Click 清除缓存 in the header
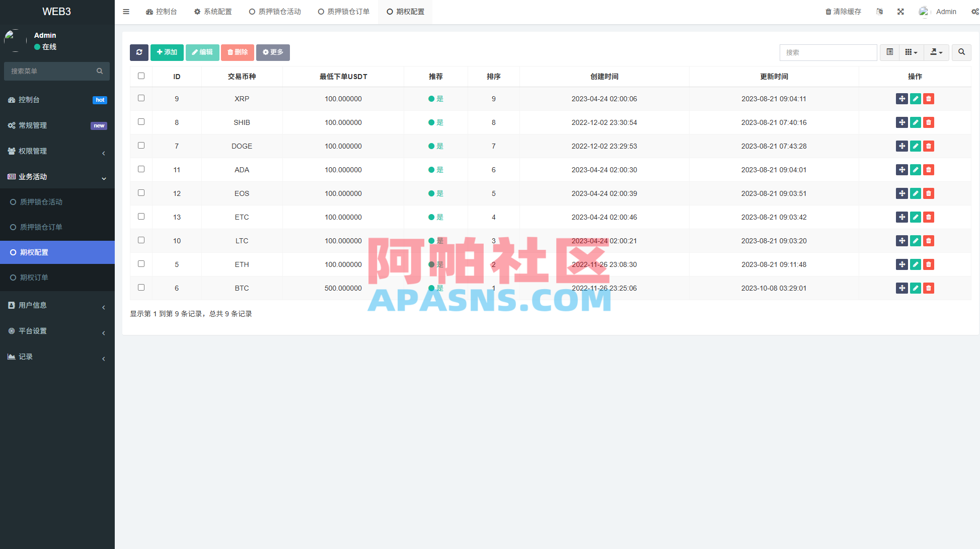Viewport: 980px width, 549px height. click(x=843, y=12)
